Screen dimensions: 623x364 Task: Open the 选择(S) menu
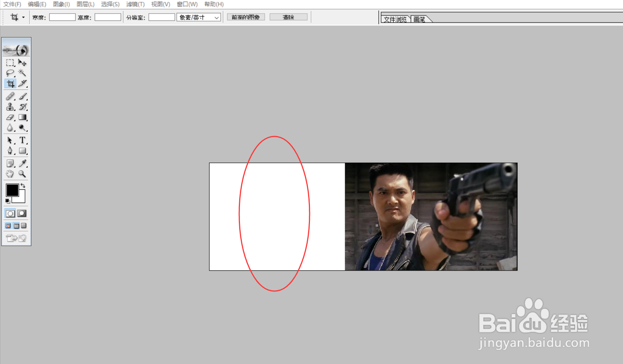(110, 4)
